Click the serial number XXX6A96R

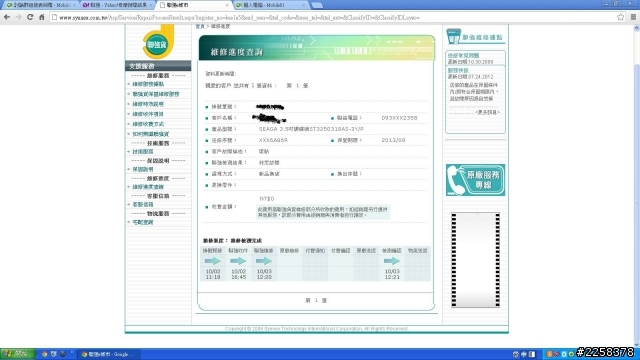click(273, 140)
